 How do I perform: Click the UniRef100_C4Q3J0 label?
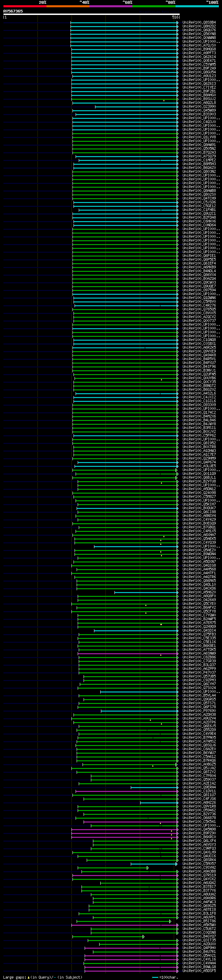coord(199,122)
